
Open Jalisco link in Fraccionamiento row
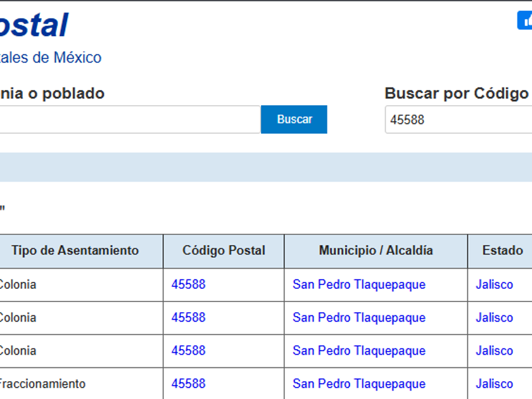[x=495, y=384]
